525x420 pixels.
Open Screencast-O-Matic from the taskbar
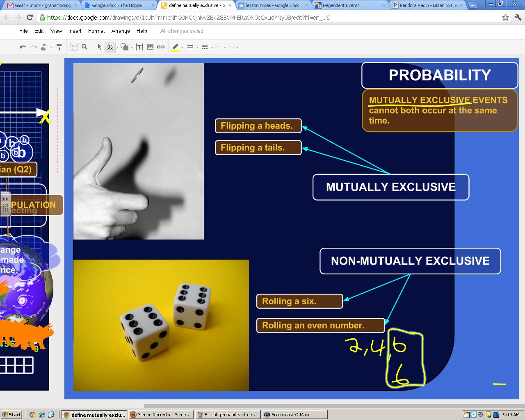(294, 415)
